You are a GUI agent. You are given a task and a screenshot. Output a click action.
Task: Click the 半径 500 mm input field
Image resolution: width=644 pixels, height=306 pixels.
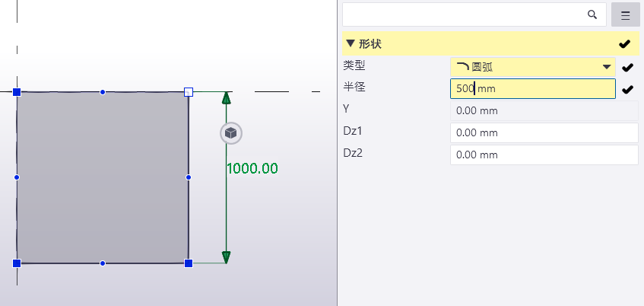tap(533, 89)
